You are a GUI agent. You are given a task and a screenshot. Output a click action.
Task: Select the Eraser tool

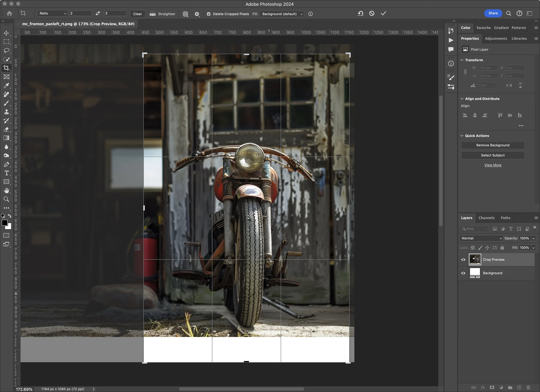[x=6, y=129]
